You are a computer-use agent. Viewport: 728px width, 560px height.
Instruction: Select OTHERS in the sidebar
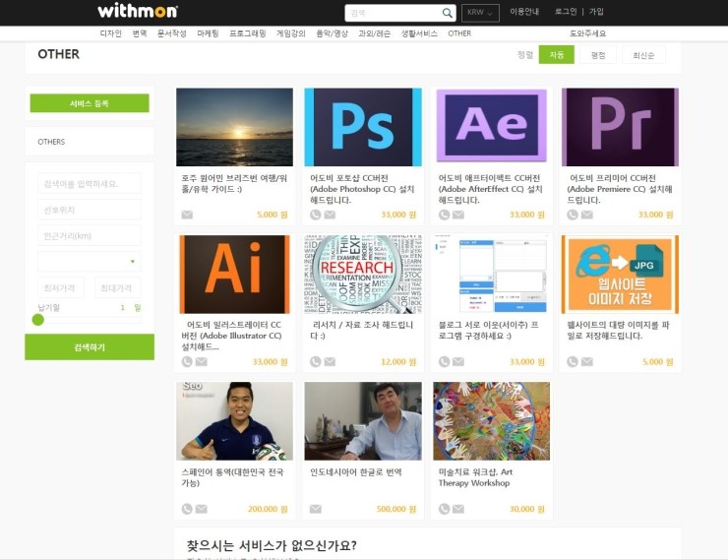(51, 142)
